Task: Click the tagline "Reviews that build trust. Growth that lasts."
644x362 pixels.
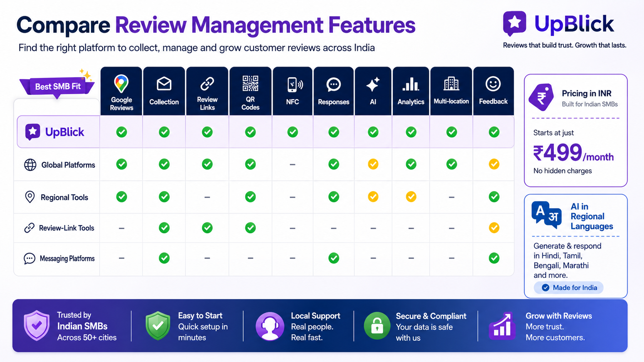Action: click(565, 45)
